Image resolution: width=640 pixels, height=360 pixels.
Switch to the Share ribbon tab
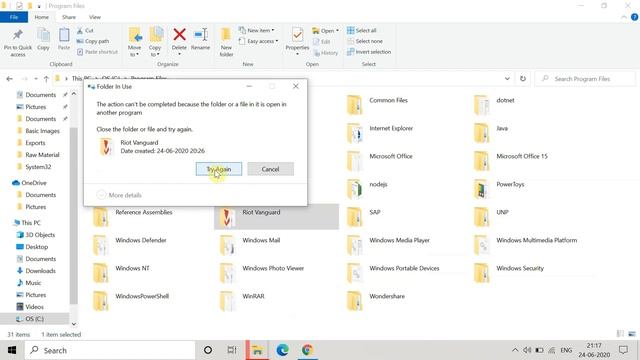coord(69,17)
